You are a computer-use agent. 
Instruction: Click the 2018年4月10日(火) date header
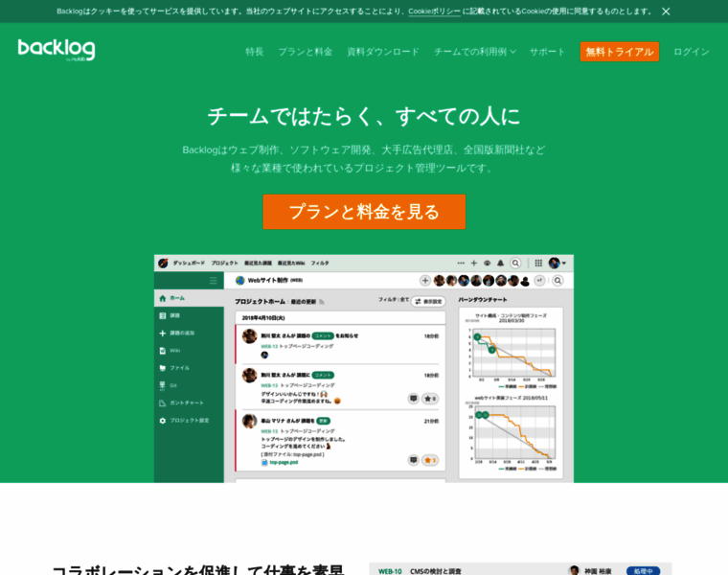[x=263, y=318]
